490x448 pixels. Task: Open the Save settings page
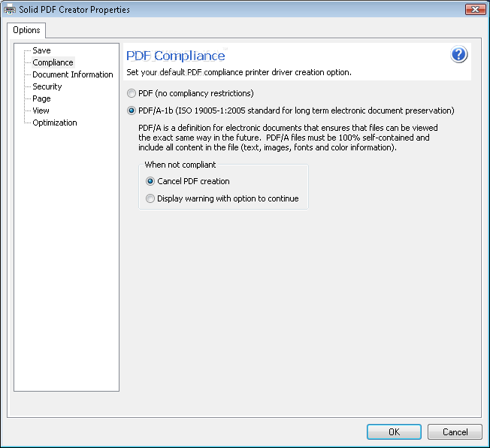(41, 50)
